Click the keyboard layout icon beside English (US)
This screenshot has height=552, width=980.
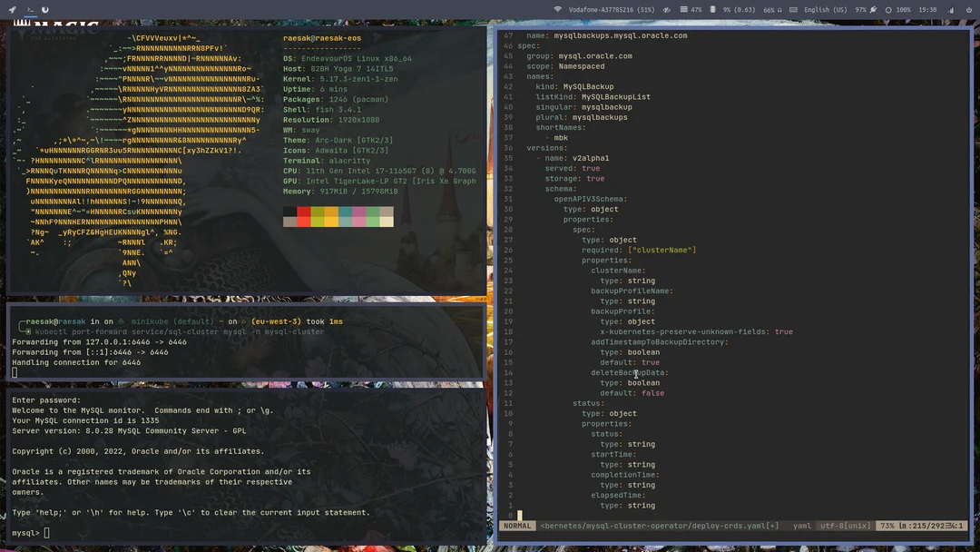point(792,9)
